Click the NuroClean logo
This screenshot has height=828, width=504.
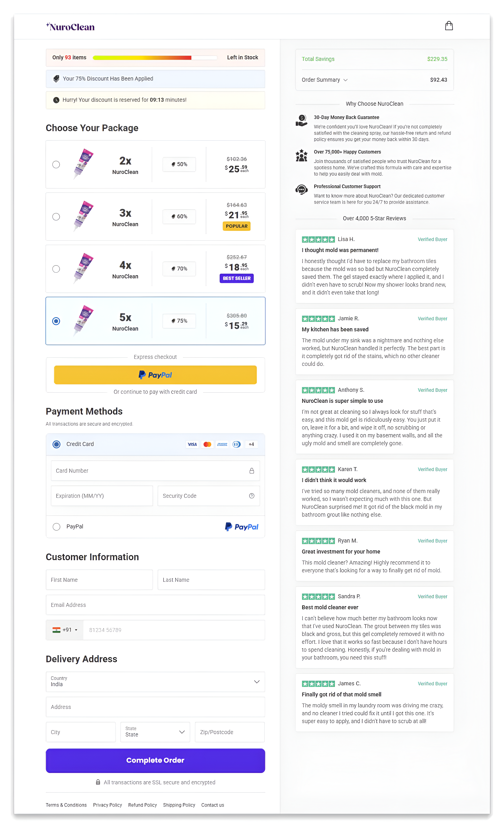coord(70,27)
